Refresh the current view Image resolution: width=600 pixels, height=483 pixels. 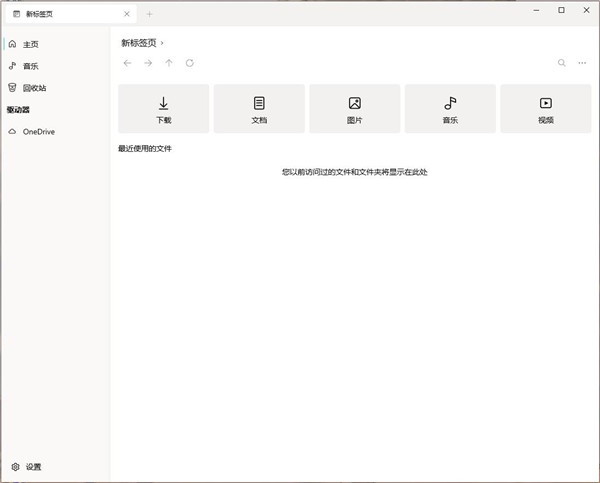(190, 63)
